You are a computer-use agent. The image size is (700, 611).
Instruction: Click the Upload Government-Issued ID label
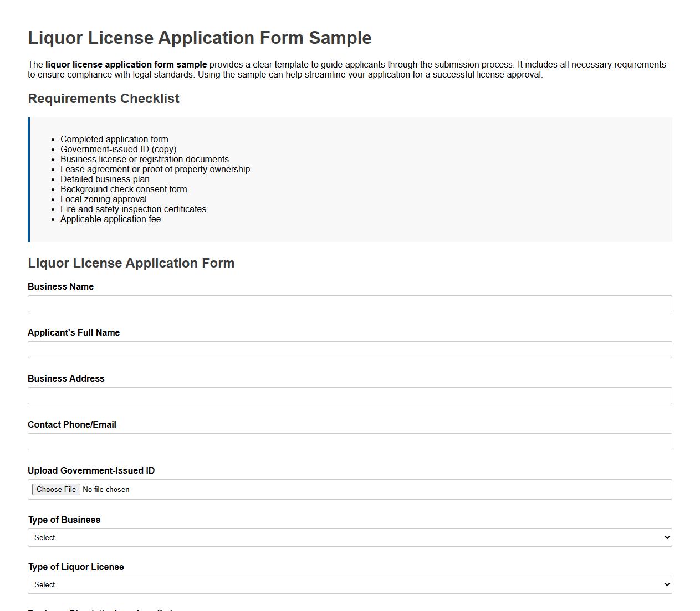91,470
